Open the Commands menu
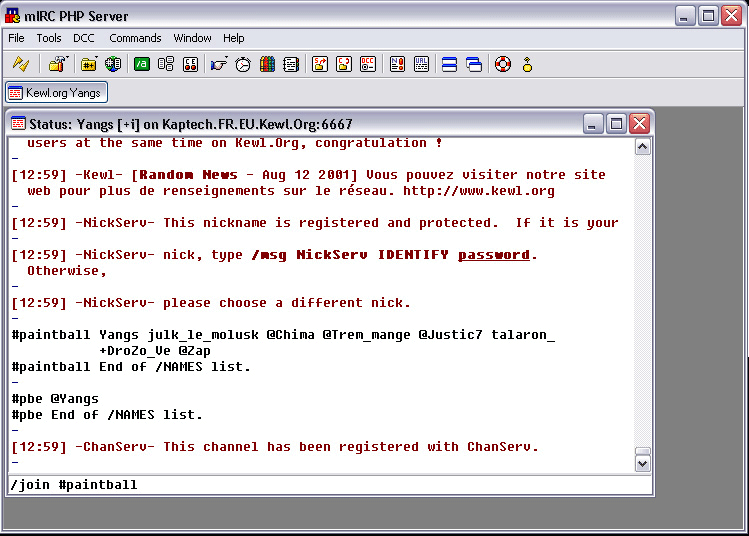Image resolution: width=749 pixels, height=536 pixels. 135,38
